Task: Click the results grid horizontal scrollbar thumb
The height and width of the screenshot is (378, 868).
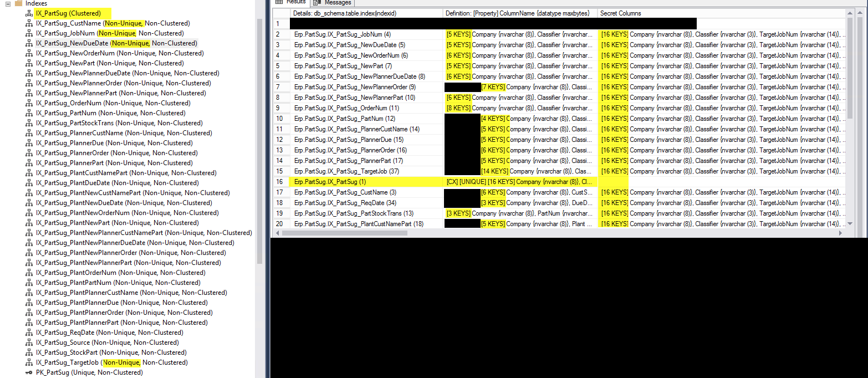Action: click(345, 233)
